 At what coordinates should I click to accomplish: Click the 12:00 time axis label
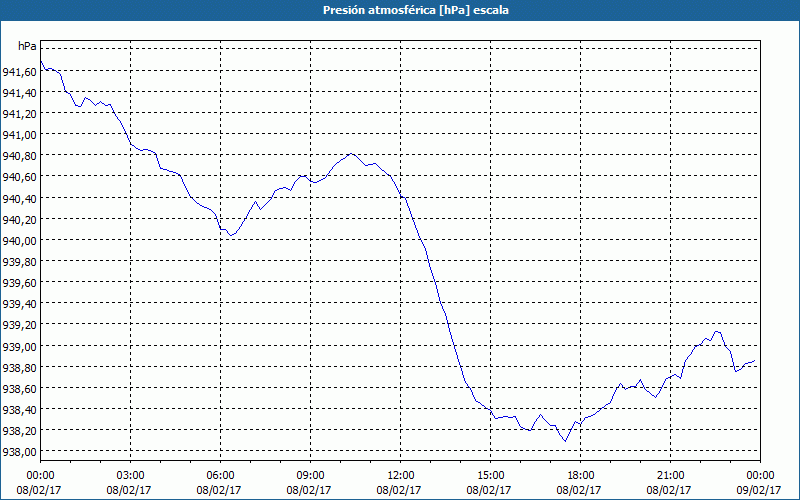pos(401,476)
